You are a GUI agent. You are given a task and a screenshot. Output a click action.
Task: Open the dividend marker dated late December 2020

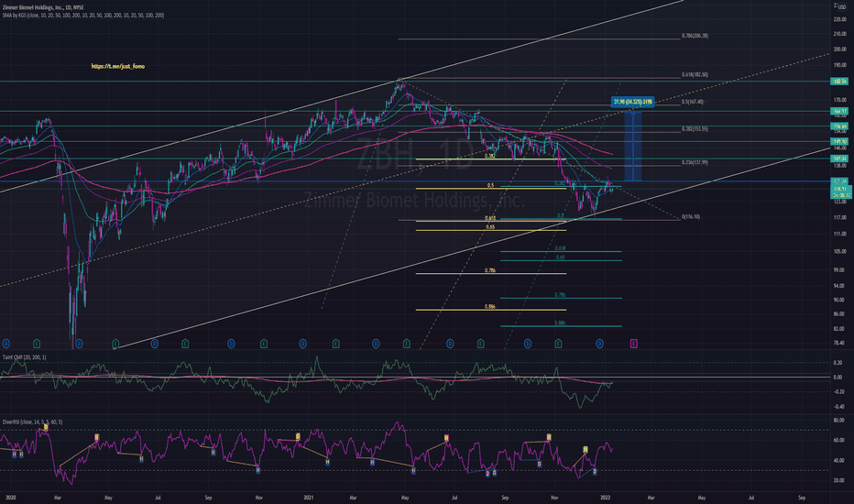point(302,344)
